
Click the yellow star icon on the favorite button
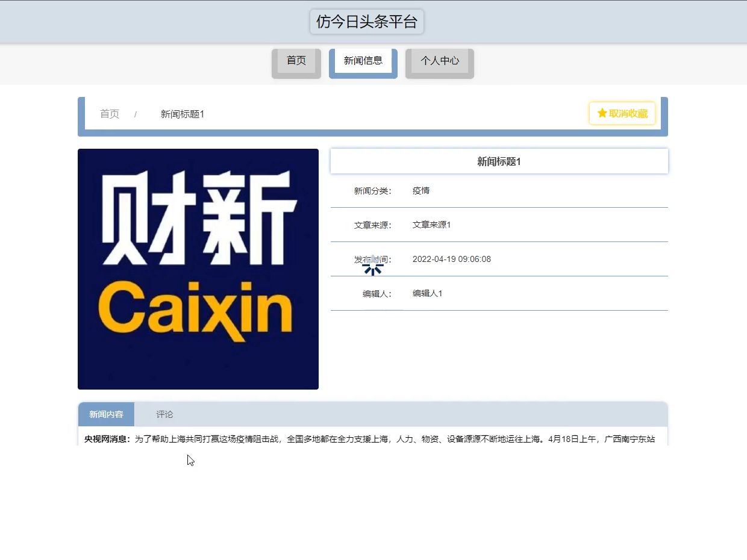[601, 113]
